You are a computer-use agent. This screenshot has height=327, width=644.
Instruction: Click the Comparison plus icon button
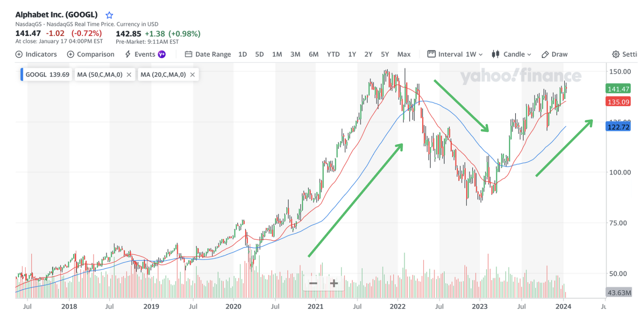pos(71,54)
